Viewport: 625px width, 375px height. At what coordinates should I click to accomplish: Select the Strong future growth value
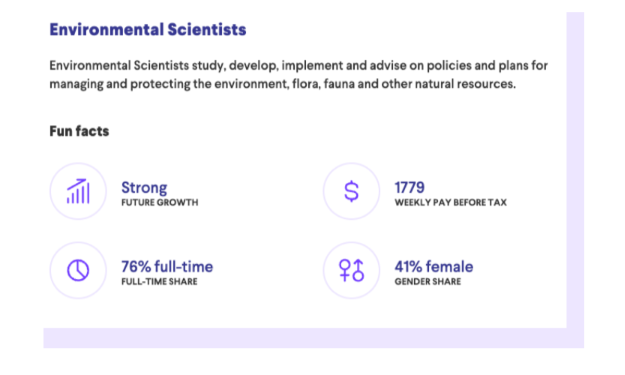(144, 187)
